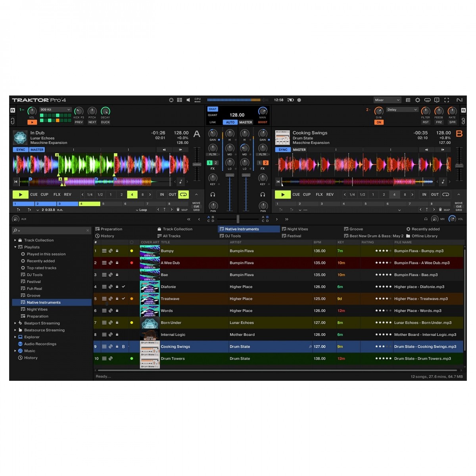Open Traktor preferences with the gear icon

[417, 100]
